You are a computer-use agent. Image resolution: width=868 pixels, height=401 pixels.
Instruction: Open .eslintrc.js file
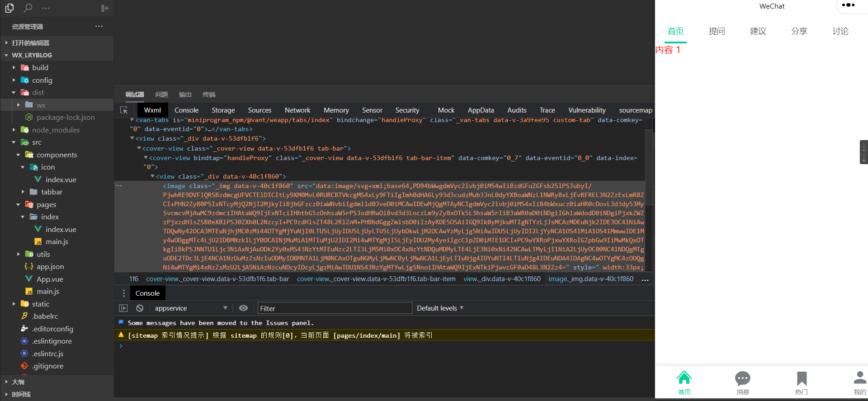[47, 354]
